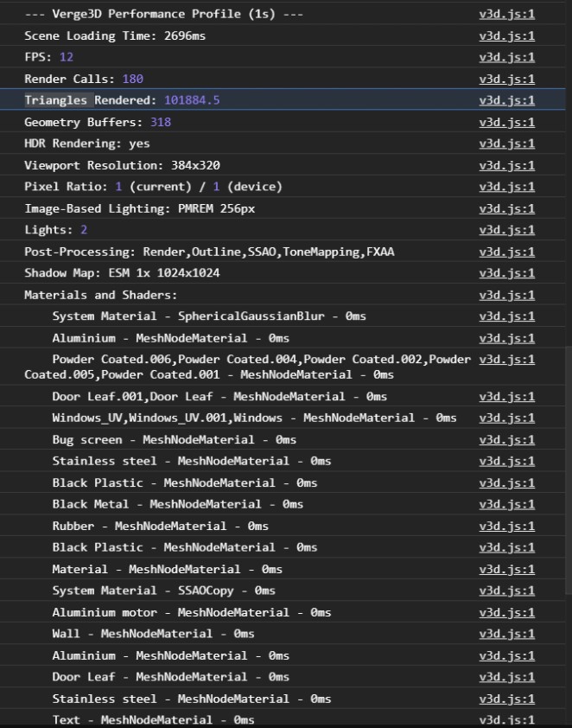Click source link on Shadow Map row
Viewport: 572px width, 728px height.
tap(506, 273)
